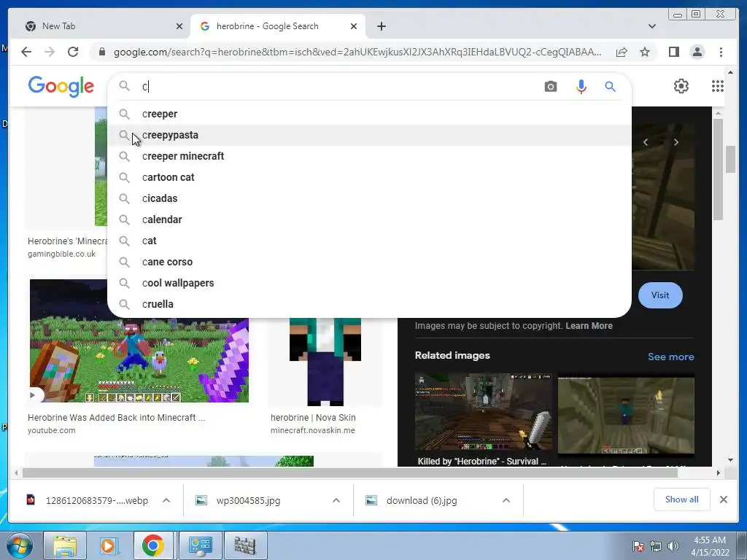This screenshot has width=747, height=560.
Task: Choose the 'calendar' suggestion
Action: click(x=369, y=219)
